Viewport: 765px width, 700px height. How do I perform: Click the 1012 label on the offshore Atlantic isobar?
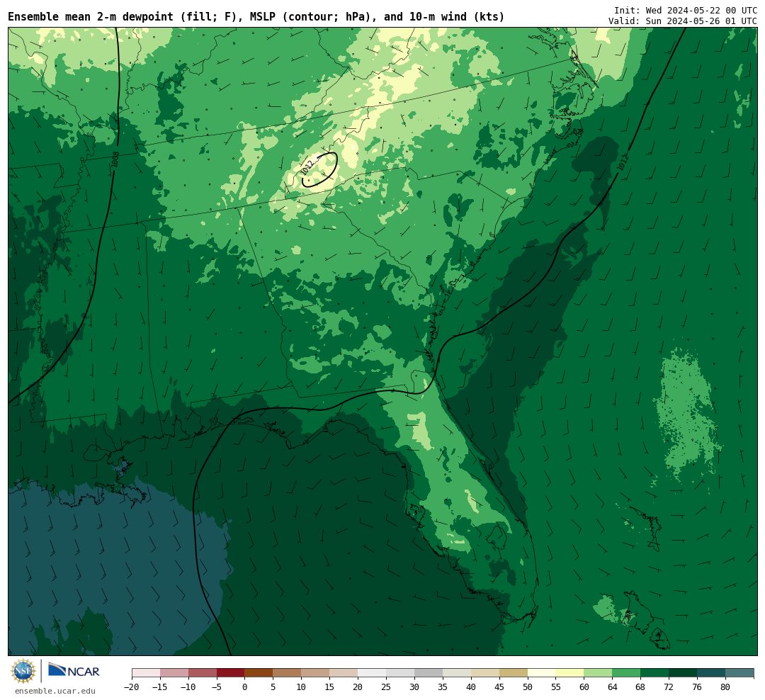623,162
